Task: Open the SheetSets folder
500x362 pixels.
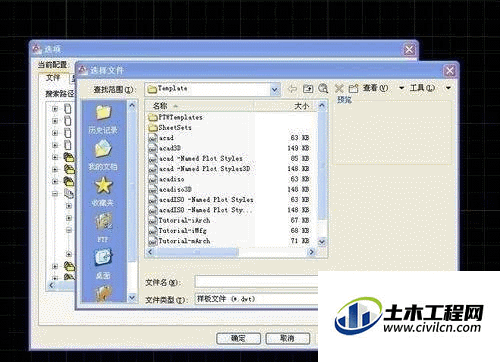Action: (x=170, y=127)
